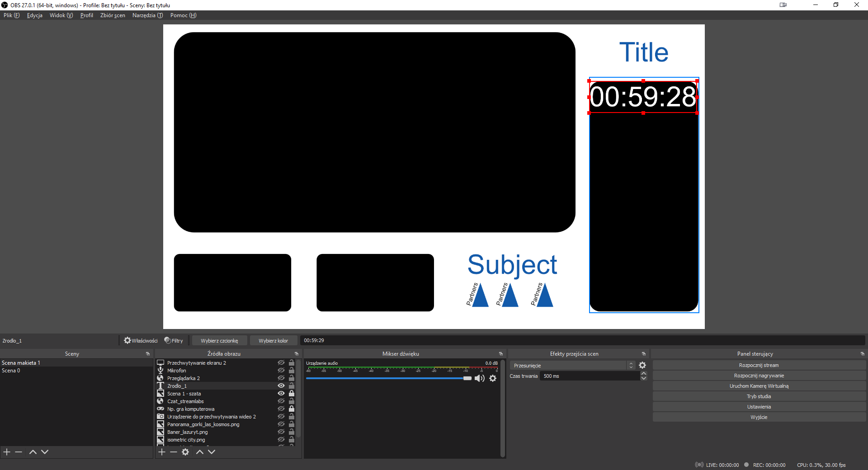The image size is (868, 470).
Task: Undock the Efekty przejścia scen panel
Action: (x=644, y=354)
